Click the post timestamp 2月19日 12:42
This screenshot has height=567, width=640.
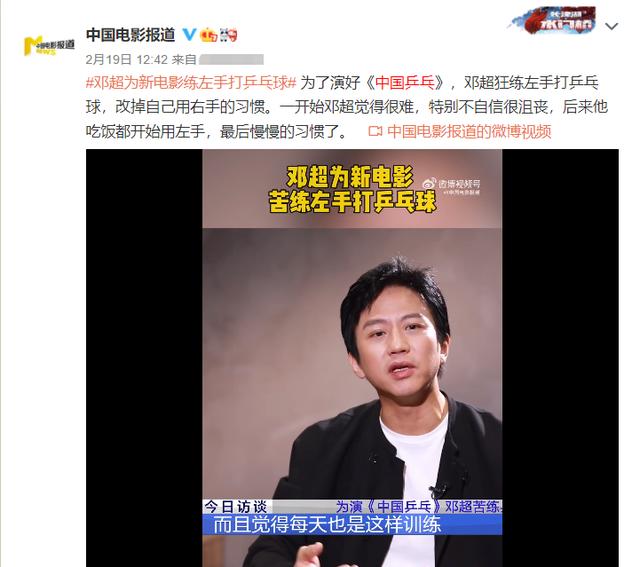pyautogui.click(x=127, y=60)
